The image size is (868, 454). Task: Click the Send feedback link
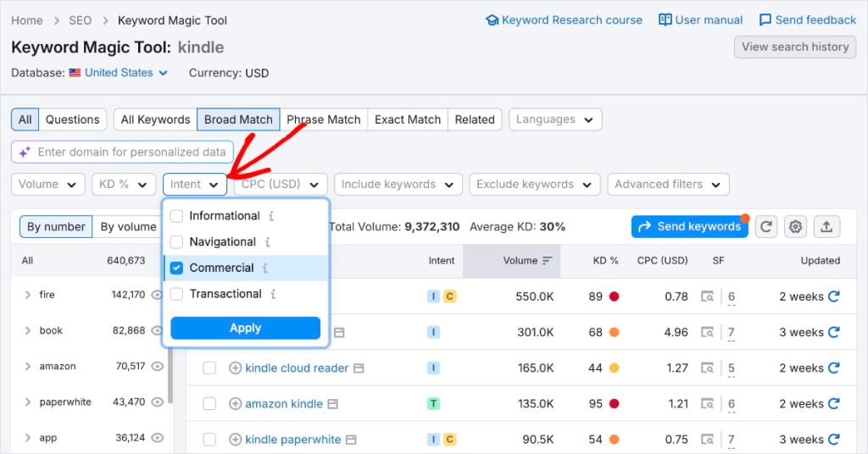coord(808,20)
